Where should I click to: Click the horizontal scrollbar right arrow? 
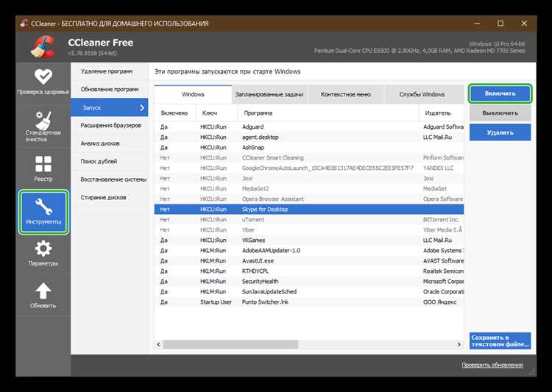point(459,344)
